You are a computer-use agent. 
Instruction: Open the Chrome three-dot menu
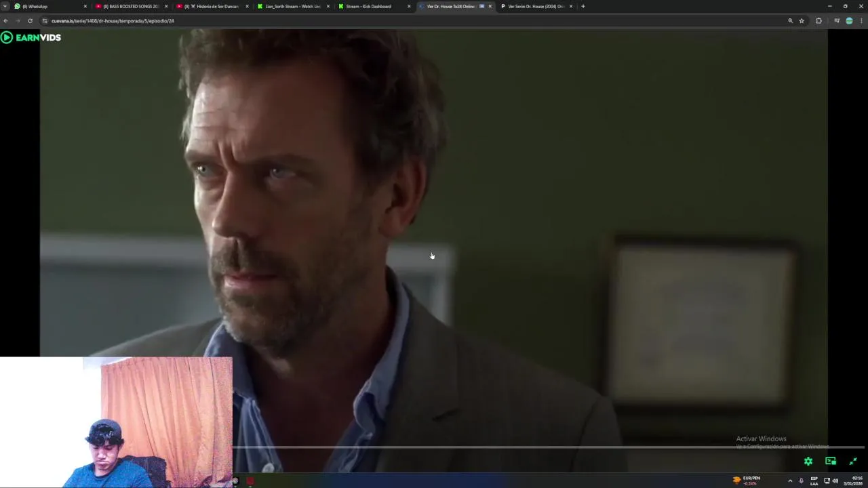coord(861,21)
